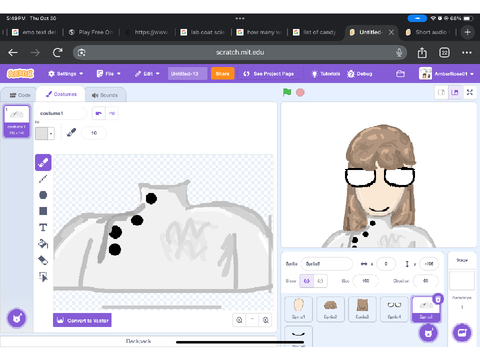Expand the File menu

109,74
